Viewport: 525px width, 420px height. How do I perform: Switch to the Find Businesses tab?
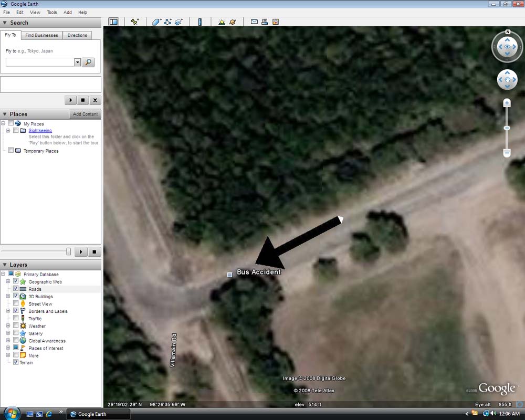pos(41,35)
